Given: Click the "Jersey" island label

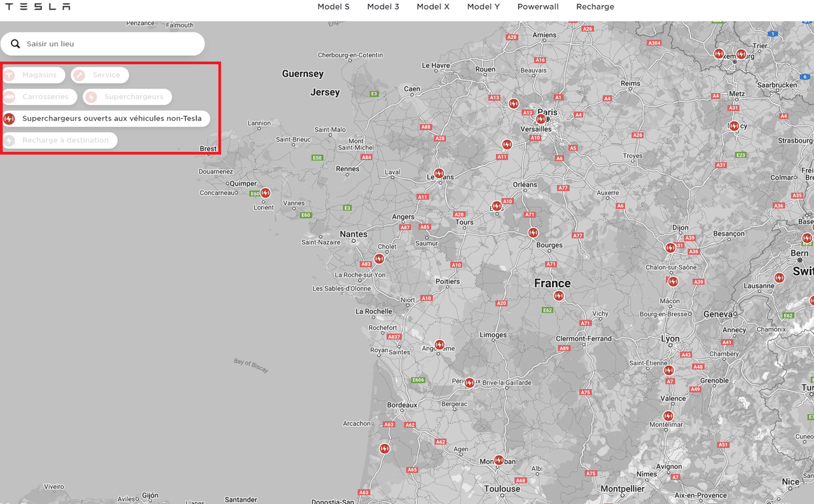Looking at the screenshot, I should point(325,92).
